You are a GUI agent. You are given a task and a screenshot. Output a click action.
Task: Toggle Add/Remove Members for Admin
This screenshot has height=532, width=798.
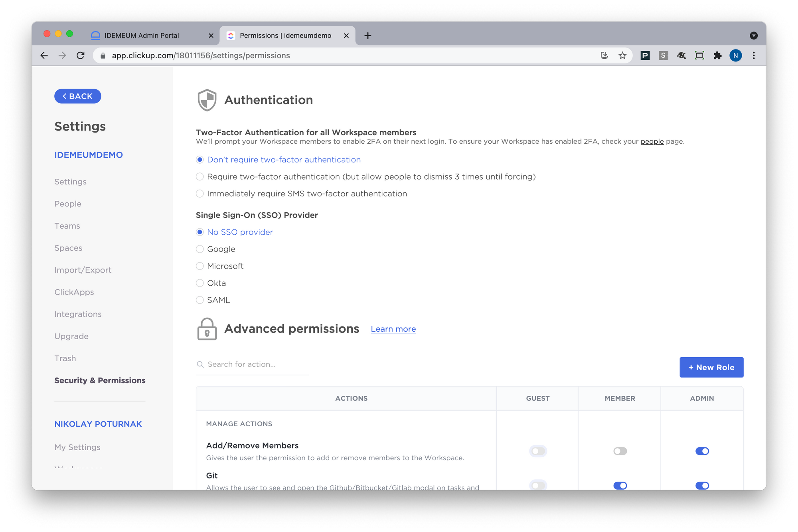[x=702, y=451]
